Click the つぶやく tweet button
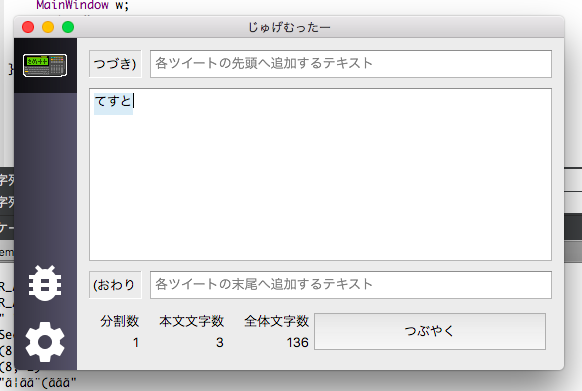The width and height of the screenshot is (582, 391). [x=430, y=331]
